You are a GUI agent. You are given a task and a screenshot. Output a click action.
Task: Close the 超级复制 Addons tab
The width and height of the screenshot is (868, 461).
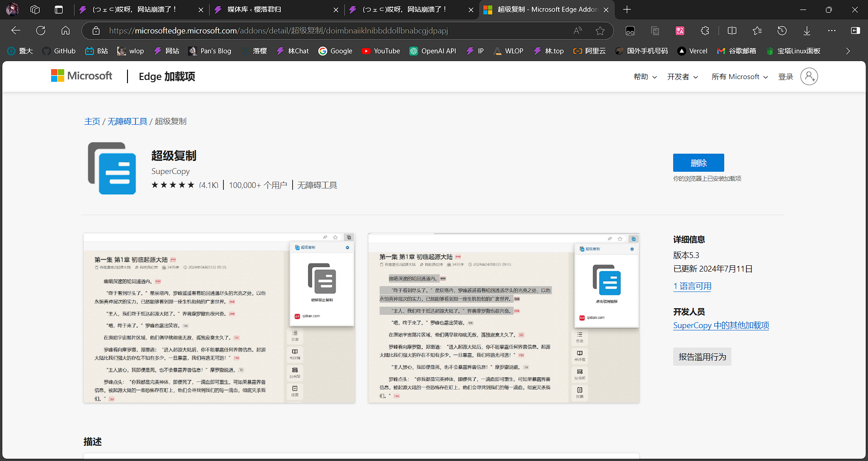click(x=606, y=9)
